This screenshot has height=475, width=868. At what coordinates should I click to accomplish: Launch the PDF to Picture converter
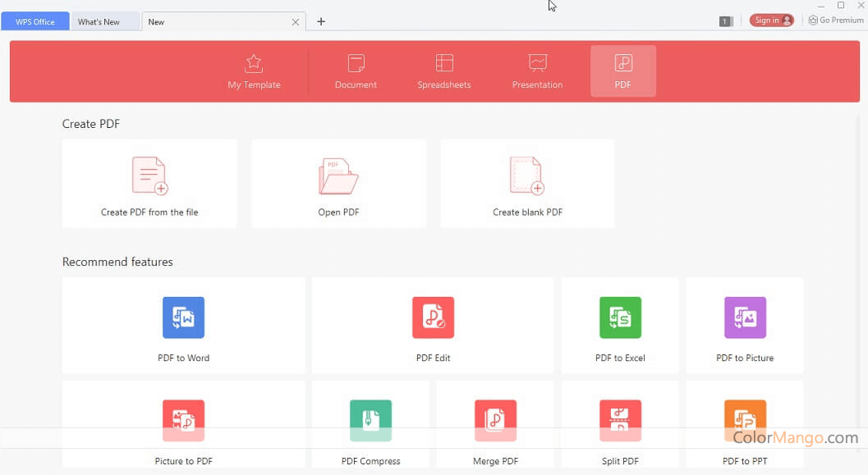point(745,317)
